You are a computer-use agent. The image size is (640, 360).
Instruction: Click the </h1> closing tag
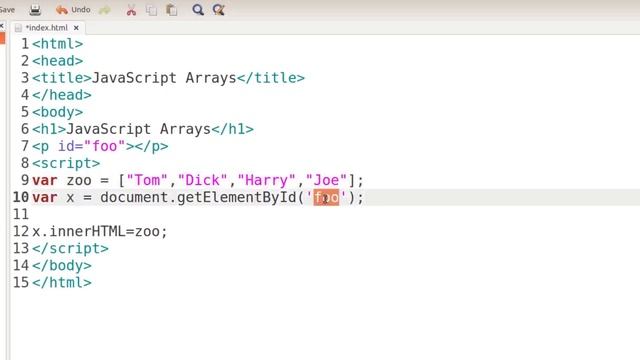(x=232, y=129)
